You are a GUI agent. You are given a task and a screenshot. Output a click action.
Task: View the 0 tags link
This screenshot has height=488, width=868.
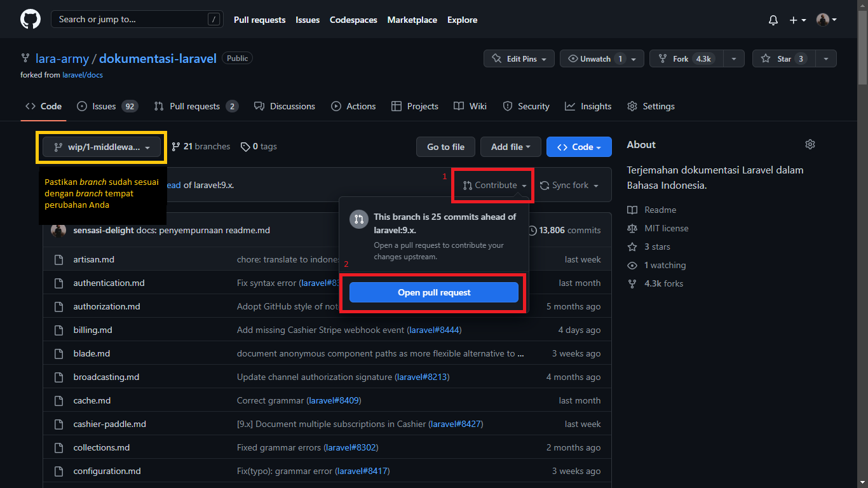pos(259,147)
